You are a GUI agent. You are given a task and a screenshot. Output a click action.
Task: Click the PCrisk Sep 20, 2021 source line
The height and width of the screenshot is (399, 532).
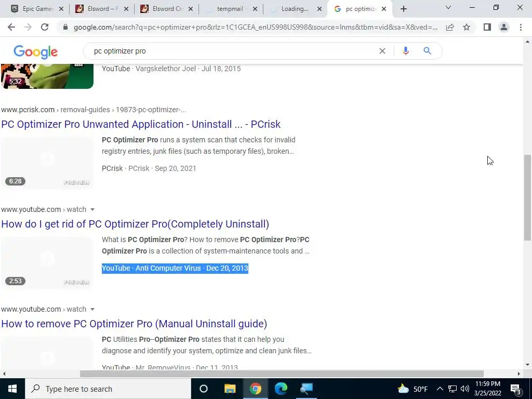point(149,168)
